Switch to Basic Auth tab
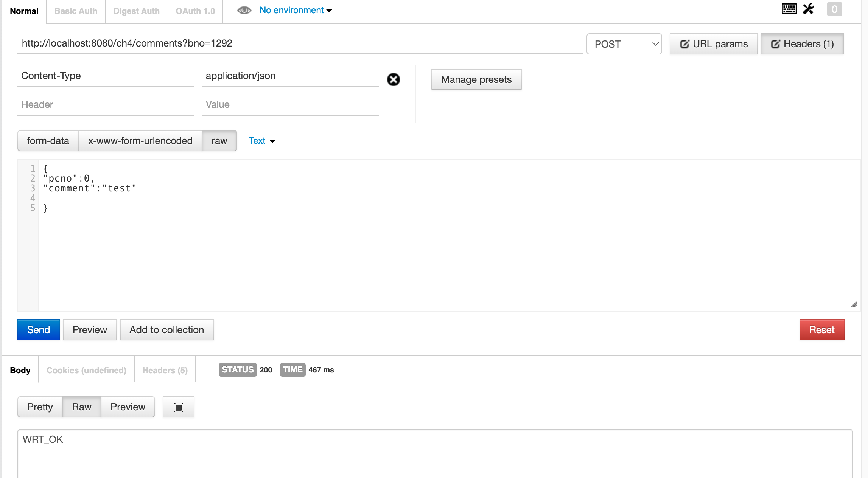Viewport: 868px width, 478px height. pos(76,11)
